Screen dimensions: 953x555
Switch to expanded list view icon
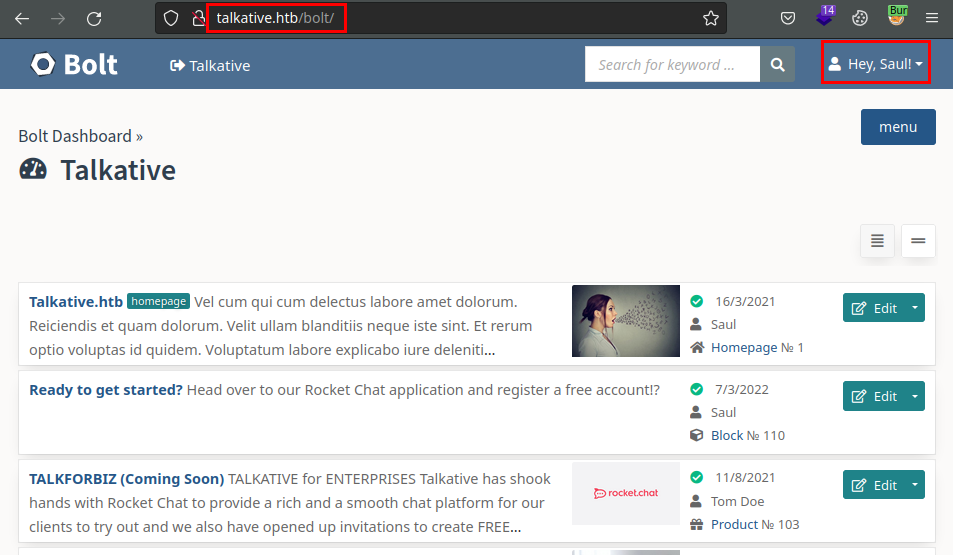(877, 241)
